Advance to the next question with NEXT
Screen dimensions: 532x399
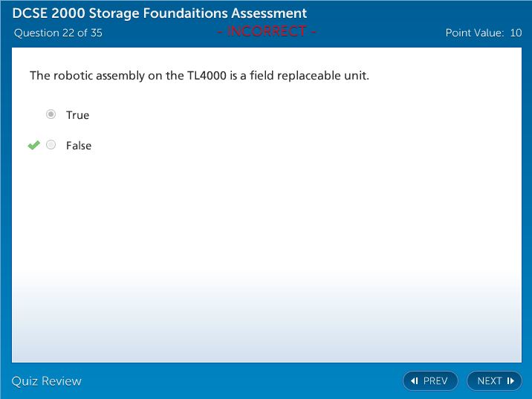tap(494, 381)
